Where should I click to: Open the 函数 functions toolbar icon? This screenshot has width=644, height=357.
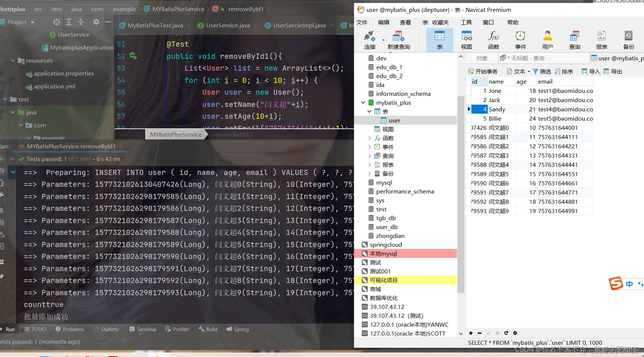click(x=493, y=40)
